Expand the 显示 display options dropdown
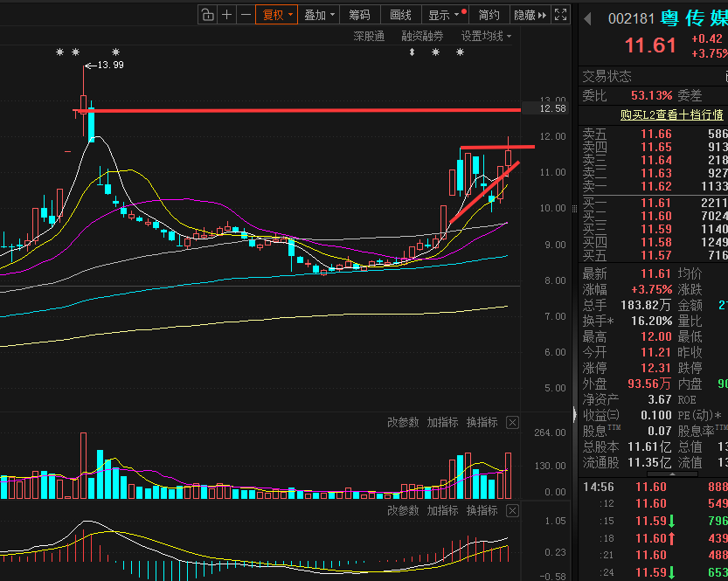This screenshot has width=728, height=581. point(445,15)
